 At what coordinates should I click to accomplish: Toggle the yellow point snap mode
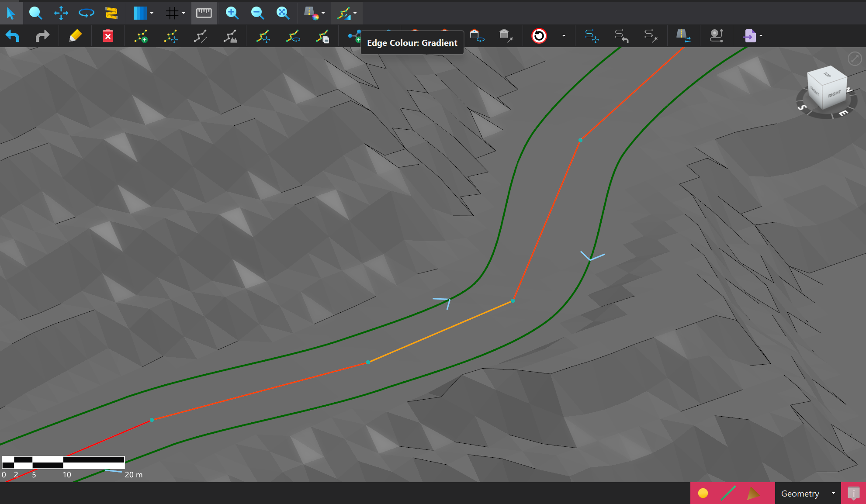click(x=703, y=493)
